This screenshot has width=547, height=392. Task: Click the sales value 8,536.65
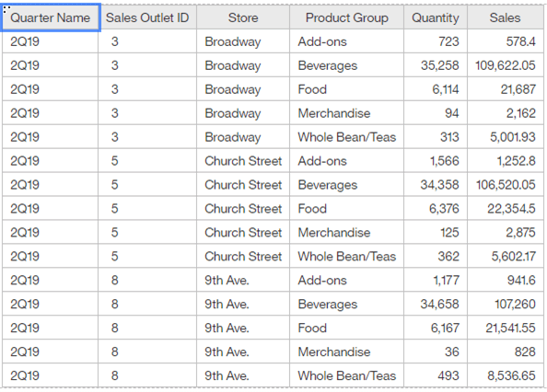[506, 375]
